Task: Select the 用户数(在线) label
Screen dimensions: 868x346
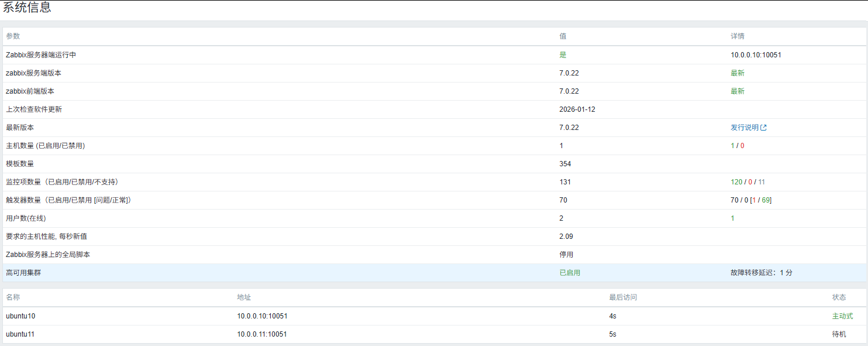Action: click(x=26, y=218)
